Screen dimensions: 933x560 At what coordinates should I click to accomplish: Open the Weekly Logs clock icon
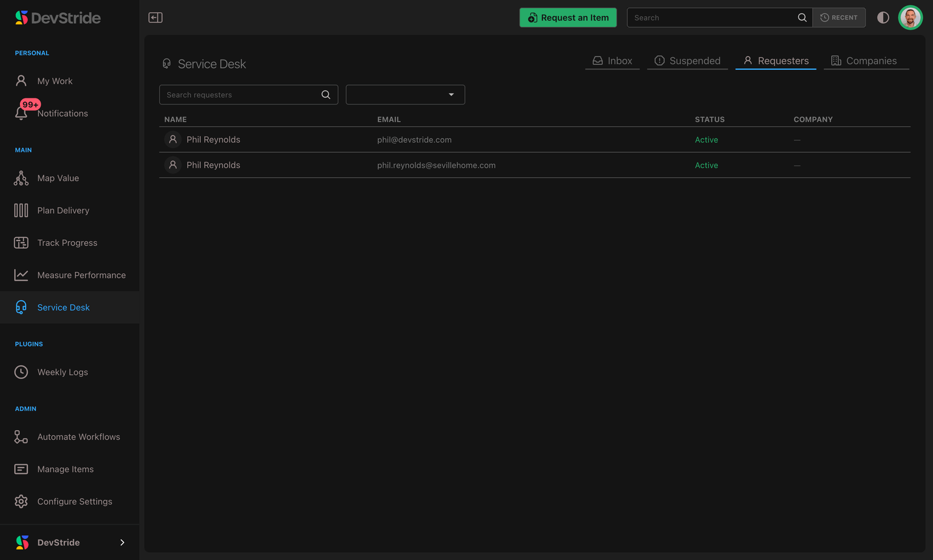click(x=21, y=372)
